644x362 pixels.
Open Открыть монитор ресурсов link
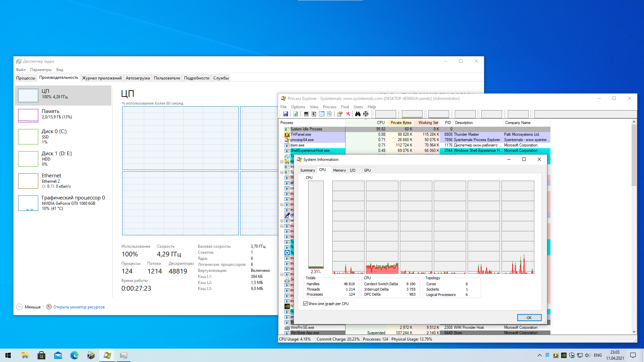point(79,307)
